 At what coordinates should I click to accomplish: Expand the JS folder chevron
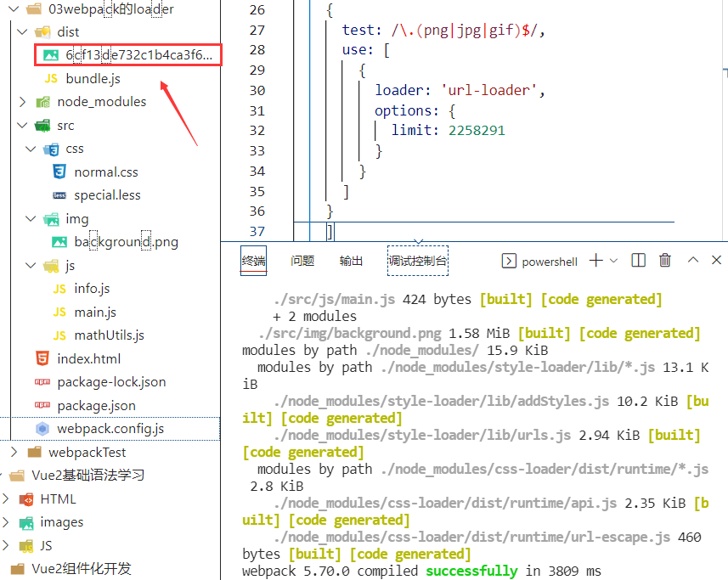(6, 545)
